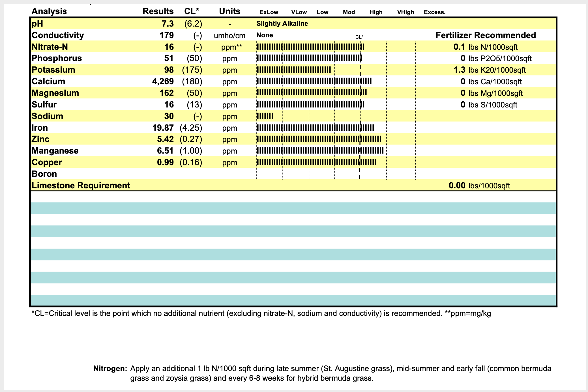Select the Calcium result 4,269
The width and height of the screenshot is (588, 392).
click(x=163, y=81)
